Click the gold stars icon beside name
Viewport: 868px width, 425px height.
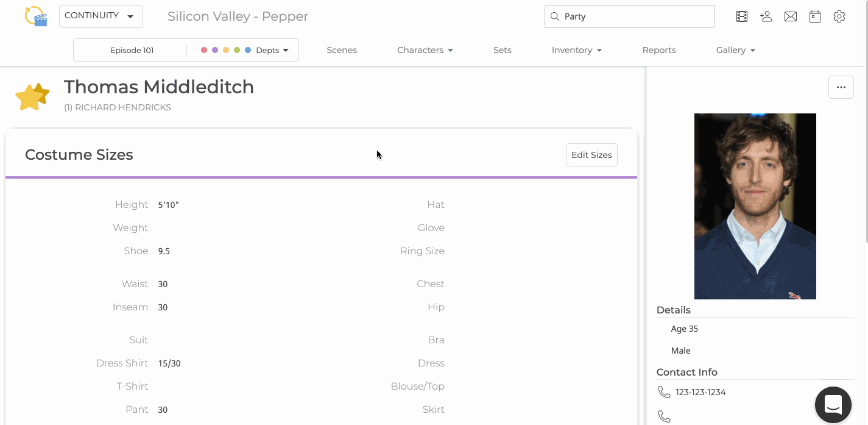click(x=32, y=96)
